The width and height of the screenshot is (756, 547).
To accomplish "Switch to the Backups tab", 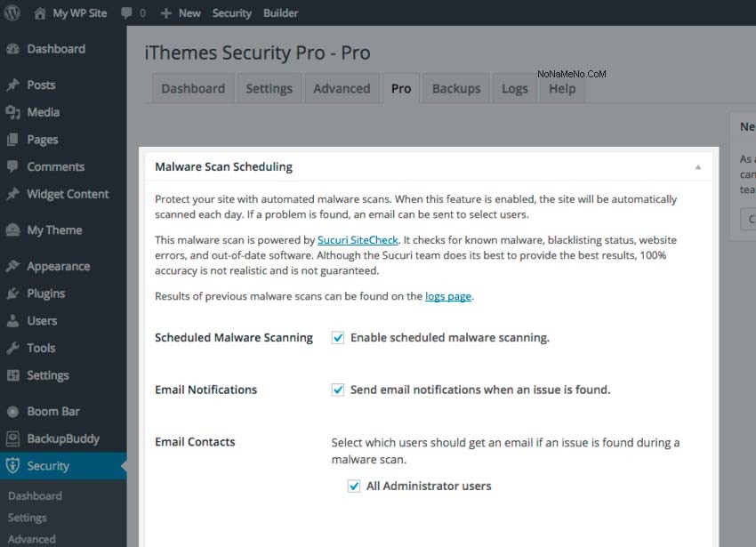I will pyautogui.click(x=456, y=89).
